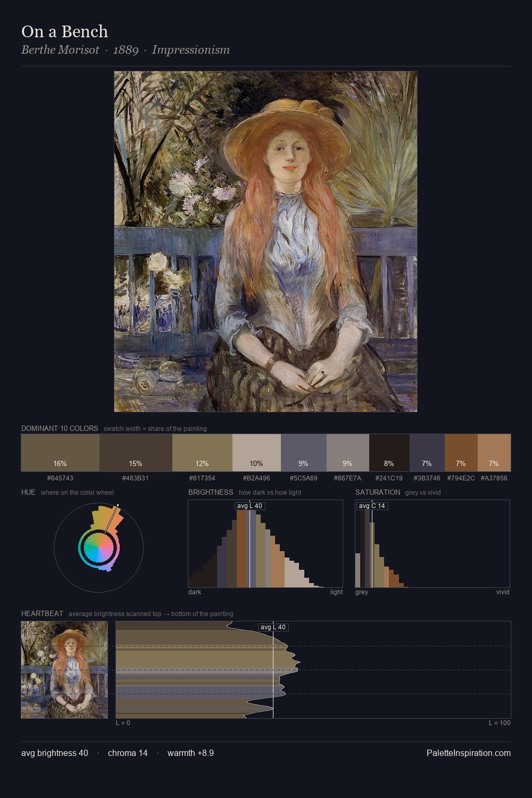Click the year 1889

tap(126, 49)
